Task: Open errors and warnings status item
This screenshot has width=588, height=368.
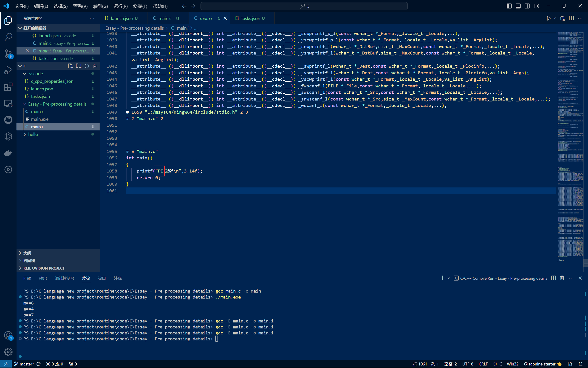Action: pos(54,364)
